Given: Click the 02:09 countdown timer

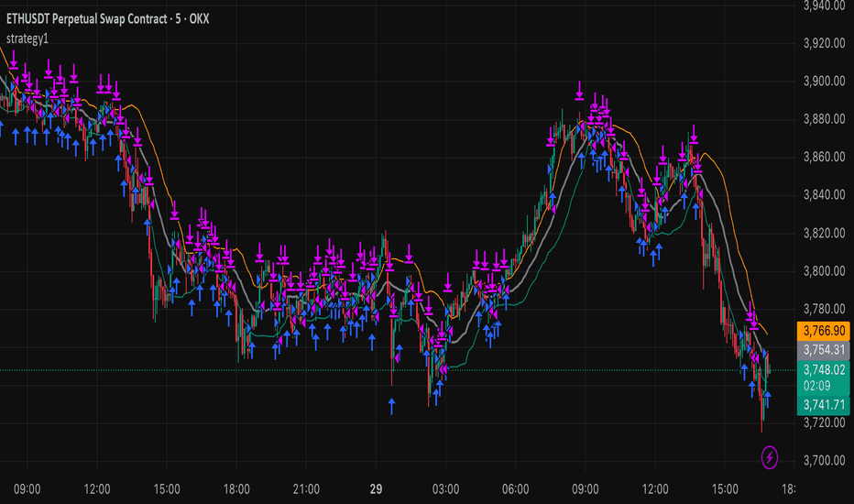Looking at the screenshot, I should pyautogui.click(x=817, y=386).
